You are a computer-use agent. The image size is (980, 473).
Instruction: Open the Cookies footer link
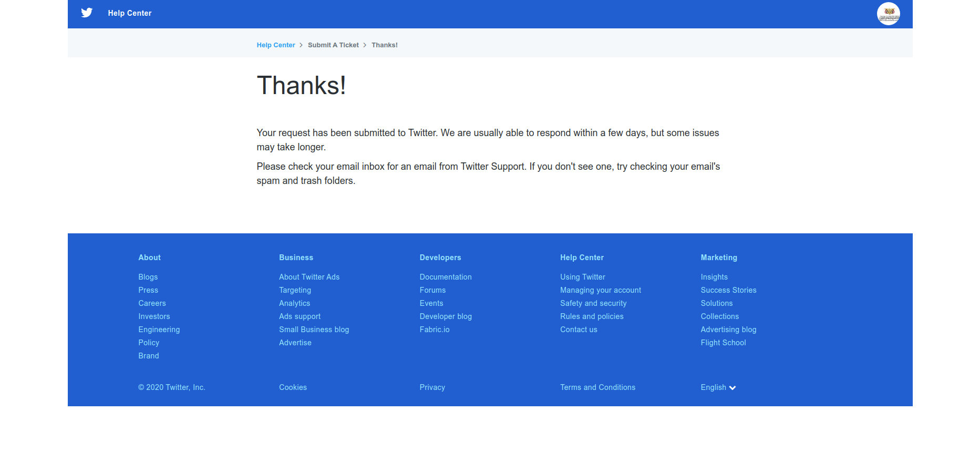click(293, 387)
